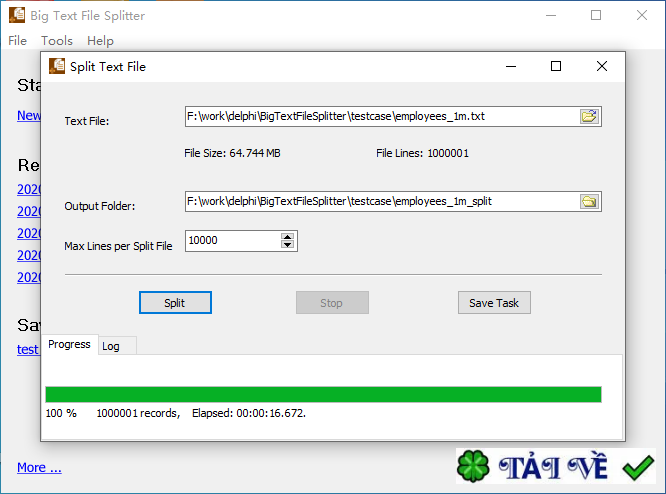Browse for text file using folder icon
Screen dimensions: 666x494
(x=590, y=116)
